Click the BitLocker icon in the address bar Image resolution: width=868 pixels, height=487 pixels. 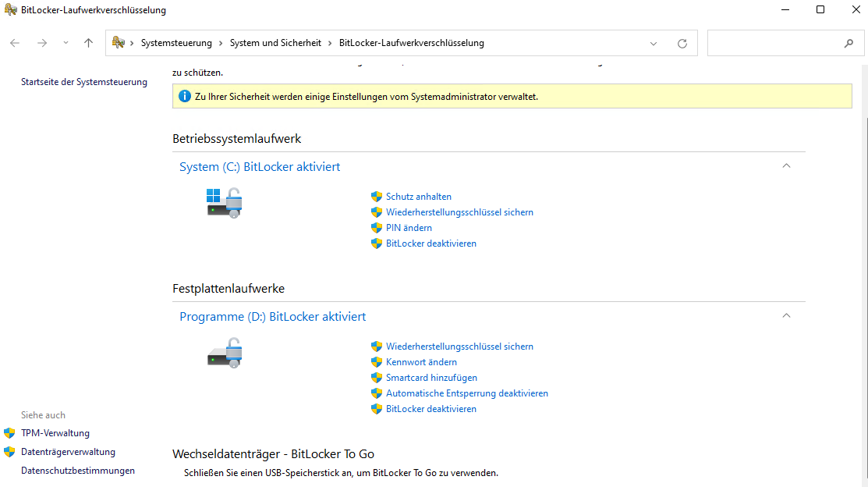pos(118,43)
